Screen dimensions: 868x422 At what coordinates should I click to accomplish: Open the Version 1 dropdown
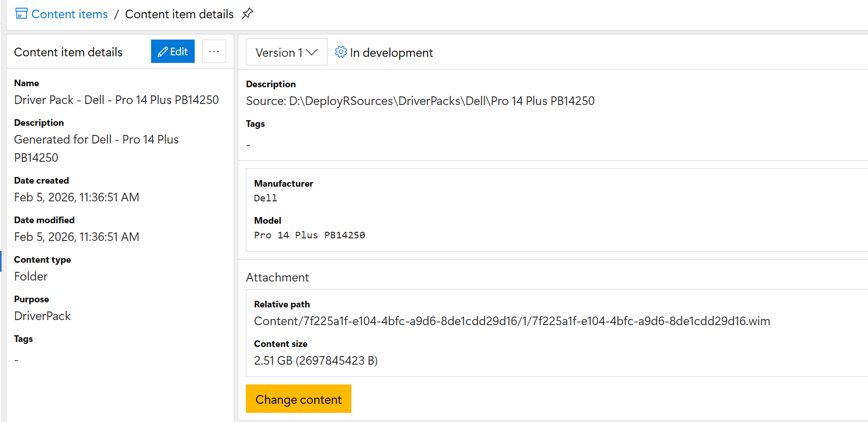pos(286,52)
